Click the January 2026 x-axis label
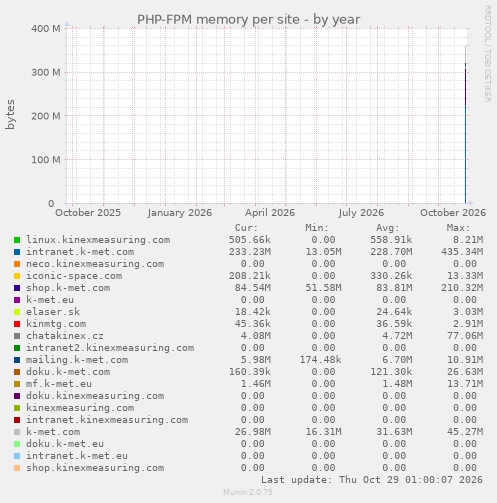 [x=180, y=213]
